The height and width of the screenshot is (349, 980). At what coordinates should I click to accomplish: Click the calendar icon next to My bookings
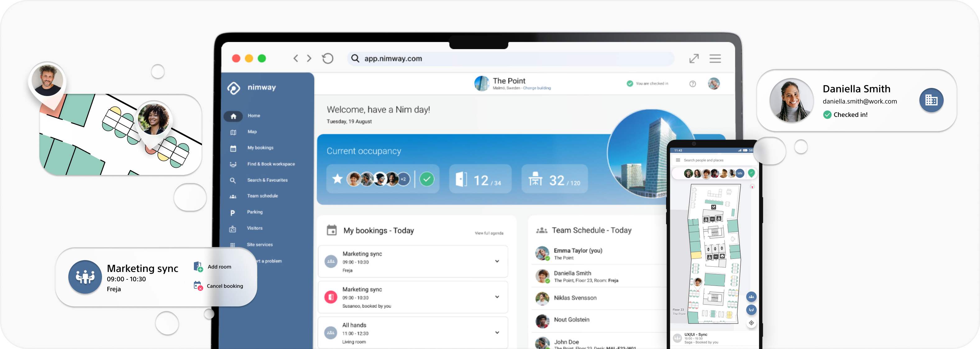tap(332, 230)
